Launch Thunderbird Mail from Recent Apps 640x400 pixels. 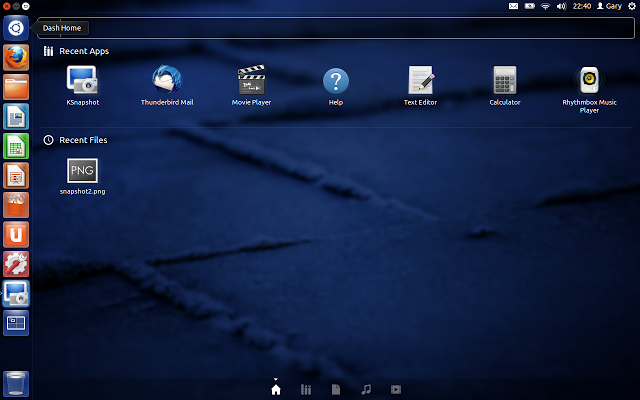click(167, 85)
